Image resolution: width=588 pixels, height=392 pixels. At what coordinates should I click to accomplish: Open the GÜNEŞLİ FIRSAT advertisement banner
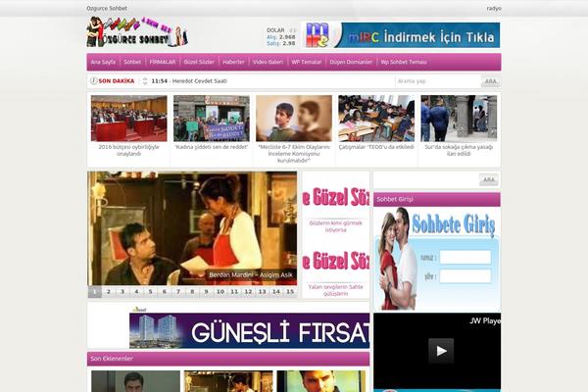249,331
